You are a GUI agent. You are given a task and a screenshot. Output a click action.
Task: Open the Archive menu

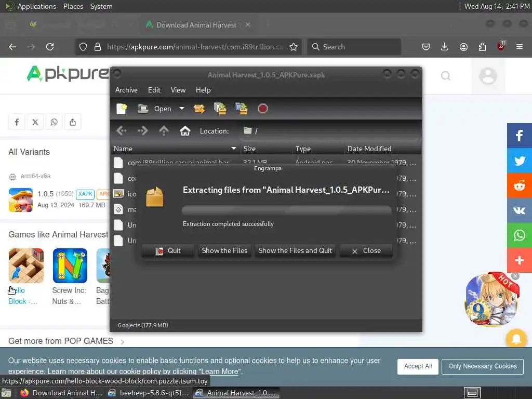pos(126,90)
